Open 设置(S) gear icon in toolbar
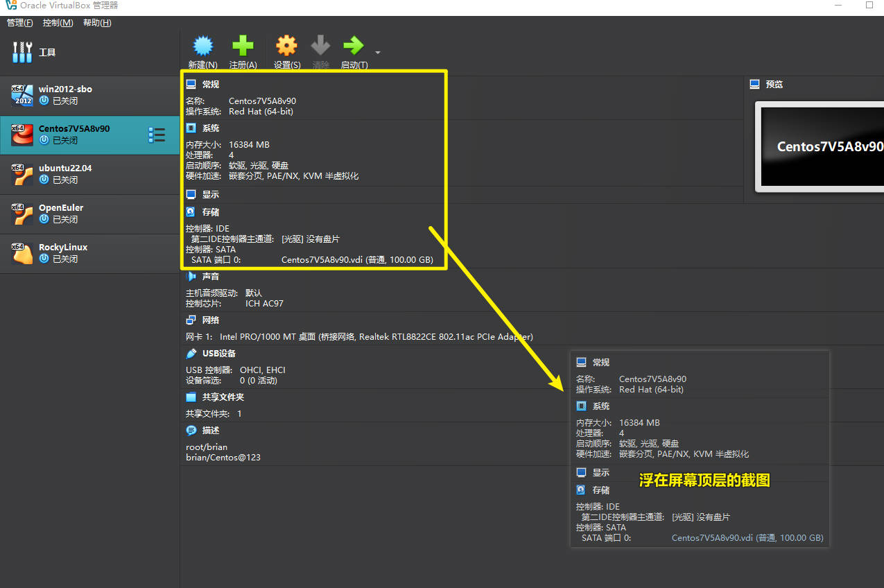Viewport: 884px width, 588px height. pyautogui.click(x=286, y=46)
